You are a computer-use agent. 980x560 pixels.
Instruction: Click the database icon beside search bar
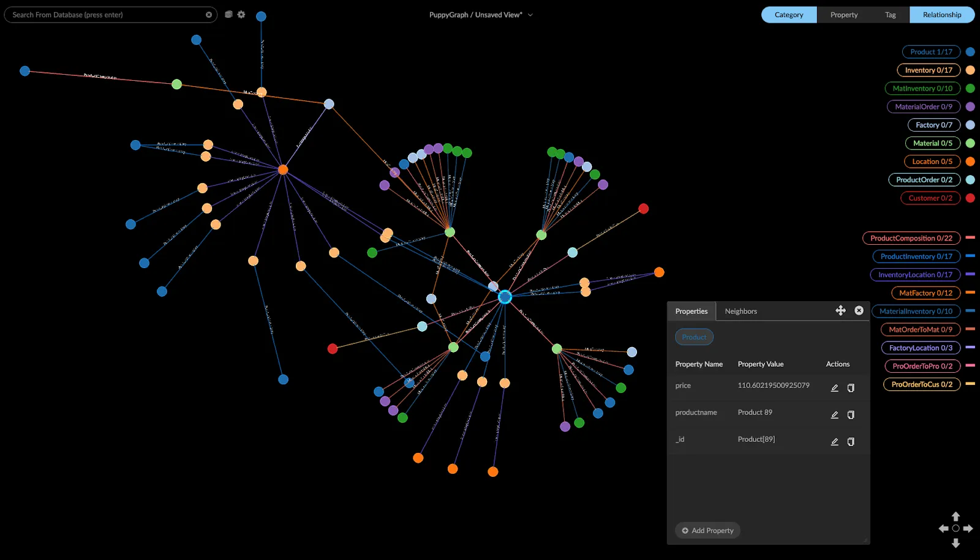pos(228,14)
